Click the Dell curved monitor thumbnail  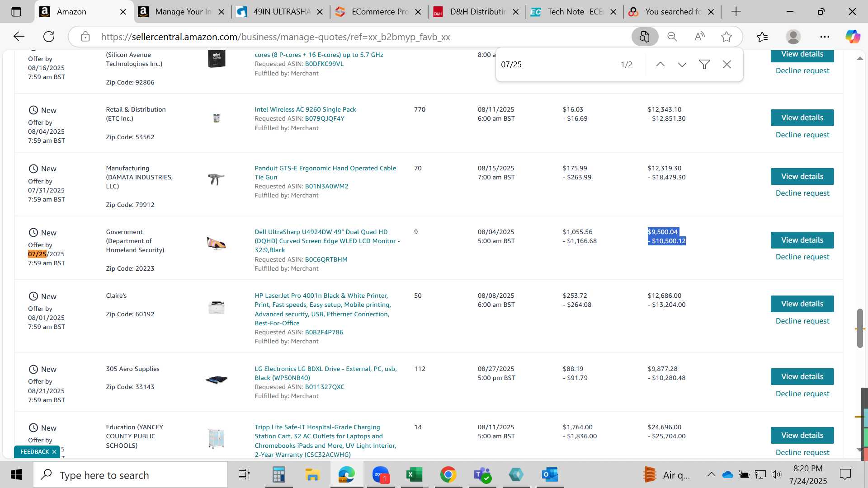pyautogui.click(x=216, y=244)
